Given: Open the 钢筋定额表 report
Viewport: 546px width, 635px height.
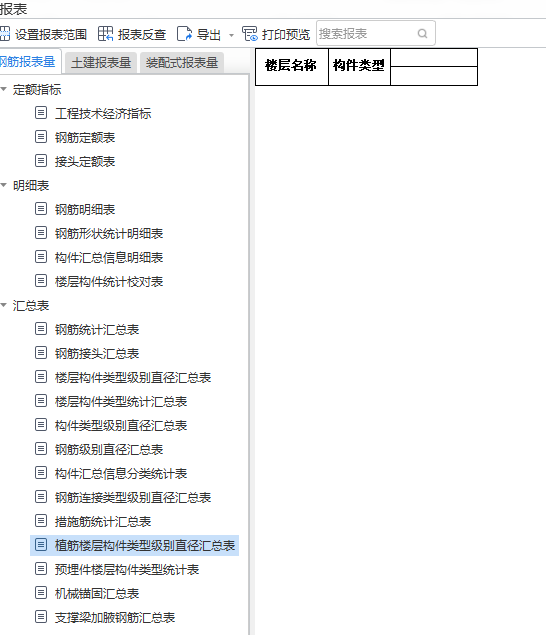Looking at the screenshot, I should 85,137.
